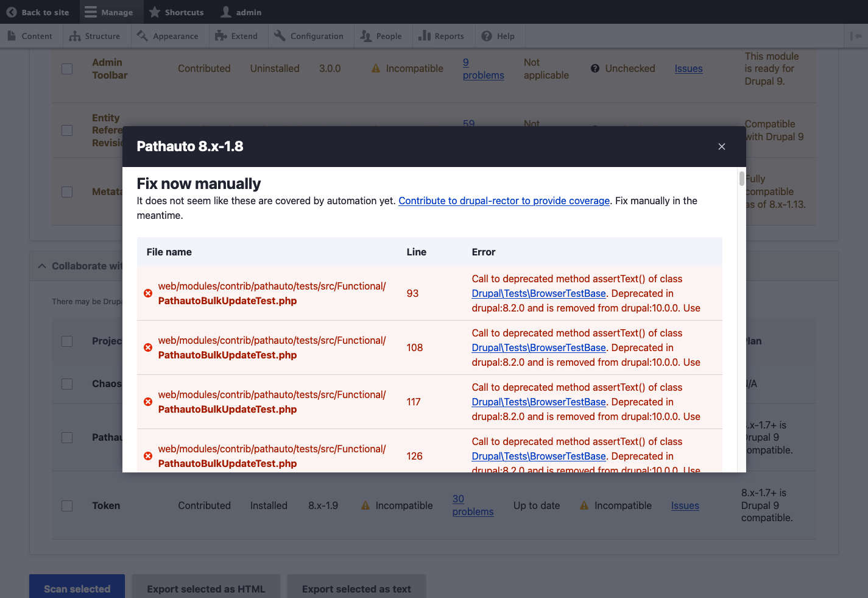Click Token version 8.x-1.9 cell
Image resolution: width=868 pixels, height=598 pixels.
323,505
